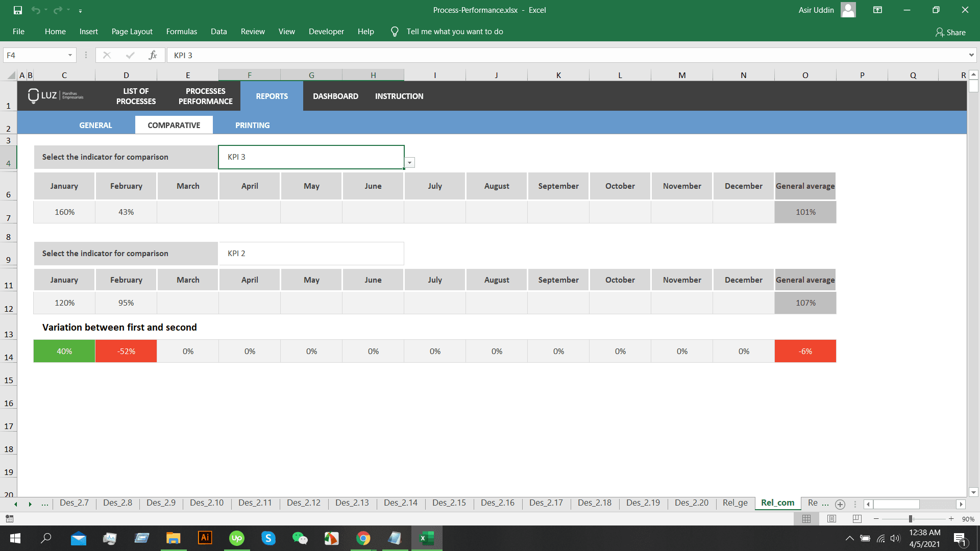Open Tell me what you want to do
Viewport: 980px width, 551px height.
[x=455, y=31]
